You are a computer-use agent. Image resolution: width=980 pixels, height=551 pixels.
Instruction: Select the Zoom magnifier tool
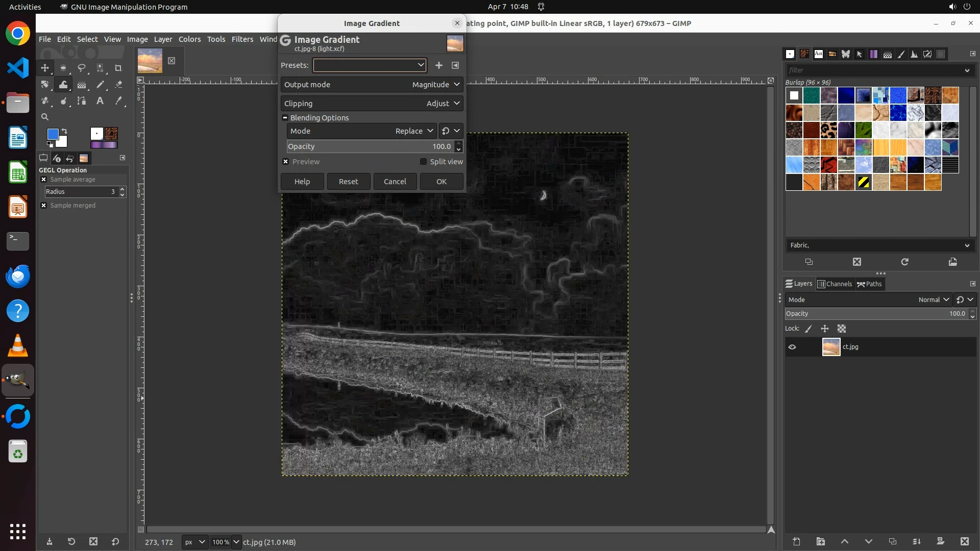(x=45, y=117)
